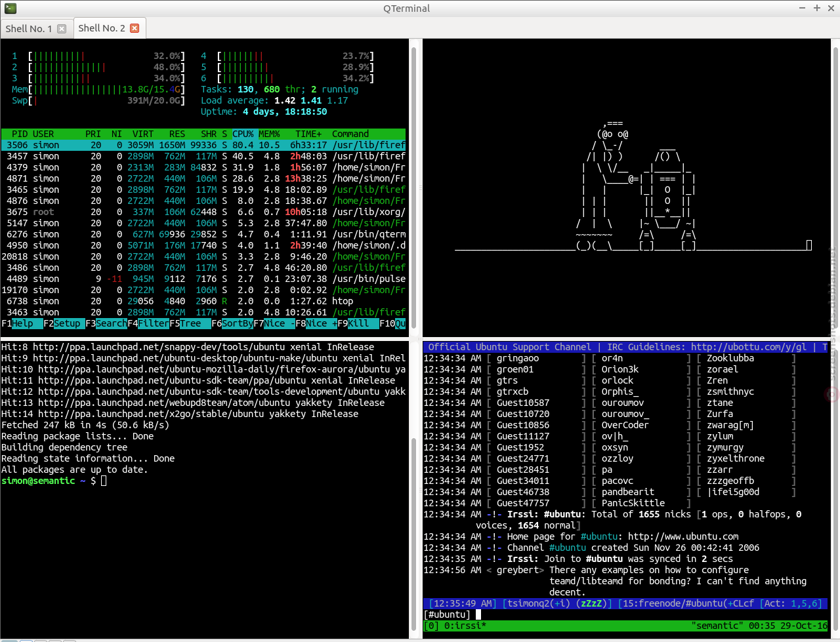Click the SHR column header
Screen dimensions: 840x642
click(x=209, y=134)
